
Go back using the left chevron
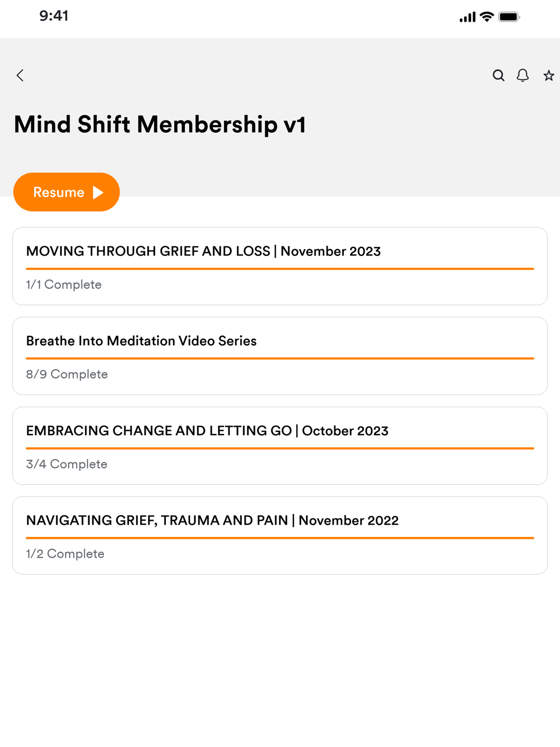click(20, 76)
